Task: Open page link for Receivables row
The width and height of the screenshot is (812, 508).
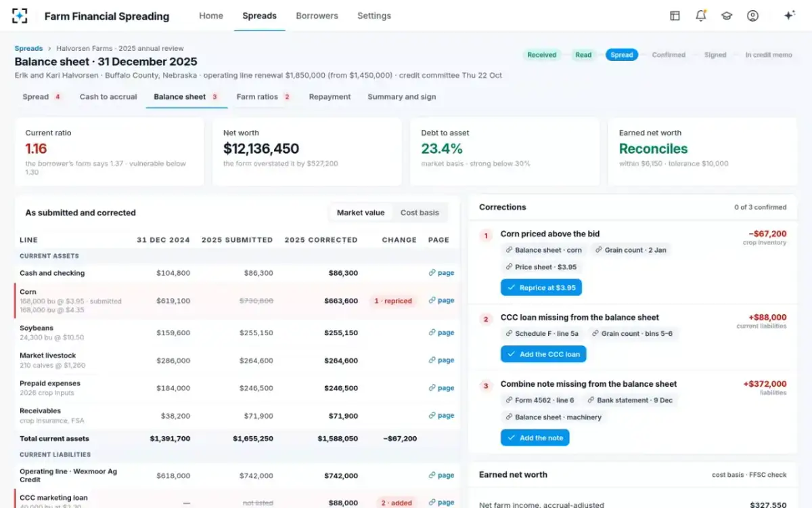Action: point(441,416)
